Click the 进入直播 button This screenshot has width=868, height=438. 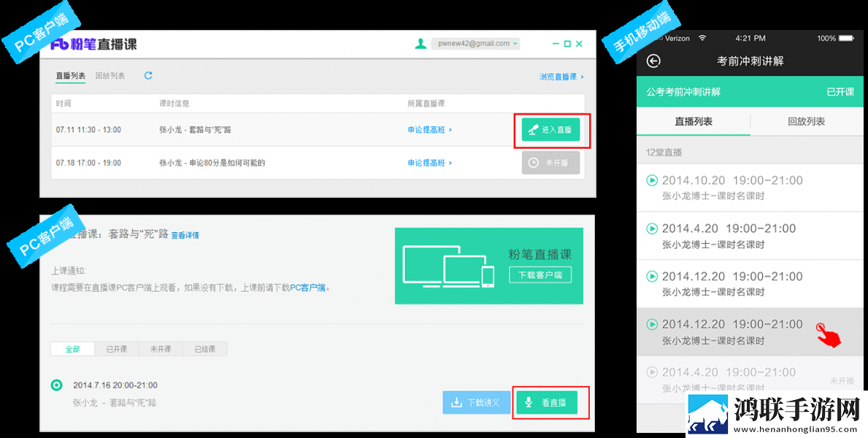[x=550, y=129]
